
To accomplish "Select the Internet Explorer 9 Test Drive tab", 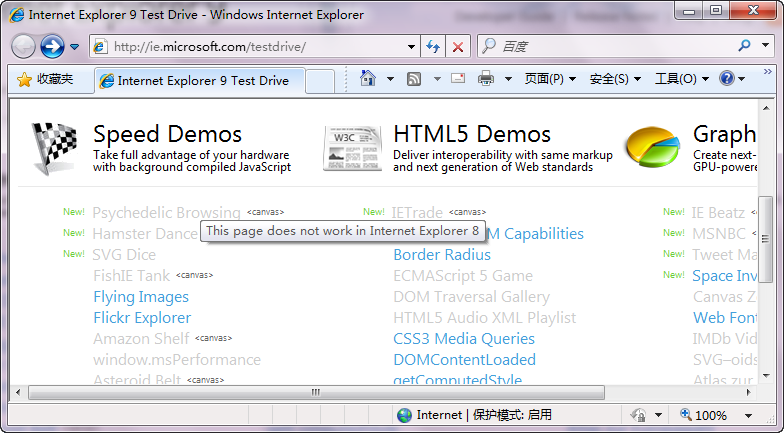I will (200, 80).
